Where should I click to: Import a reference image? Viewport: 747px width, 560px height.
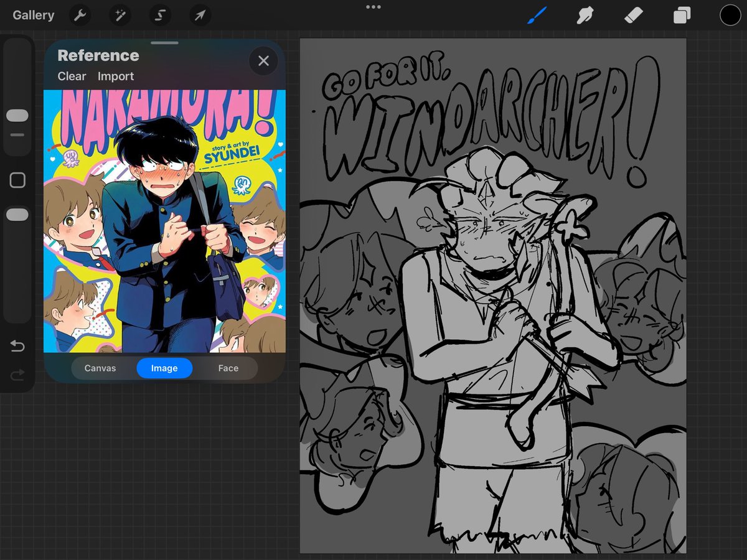(x=116, y=76)
